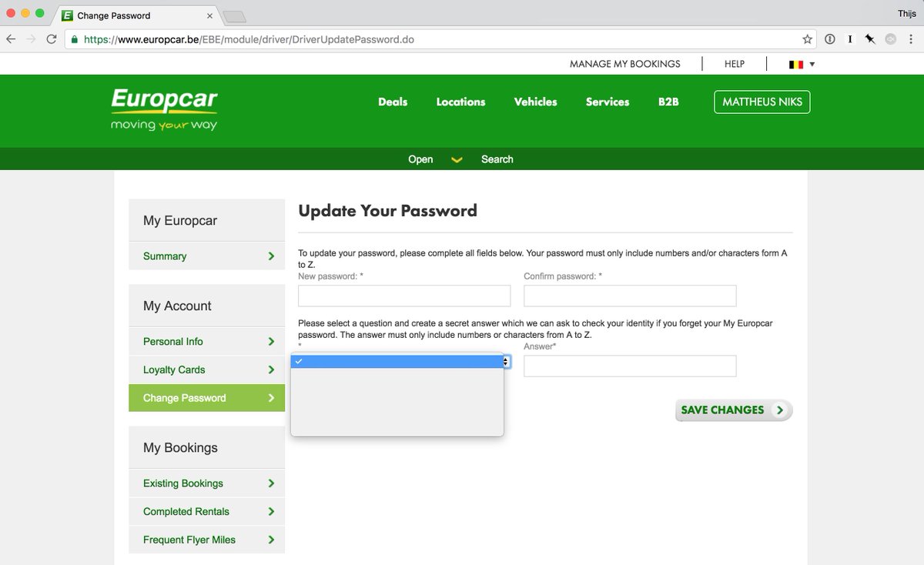
Task: Click arrow beside Personal Info
Action: [x=271, y=342]
